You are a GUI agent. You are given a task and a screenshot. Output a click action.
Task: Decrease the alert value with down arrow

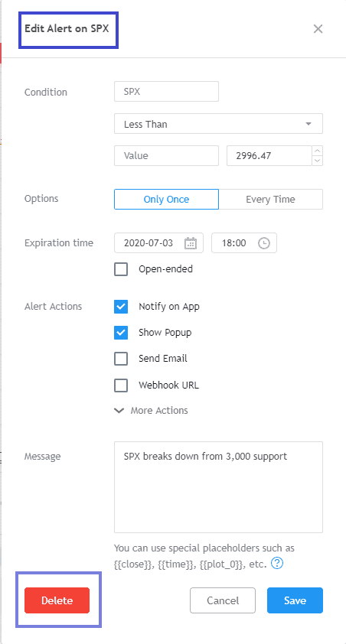(317, 161)
